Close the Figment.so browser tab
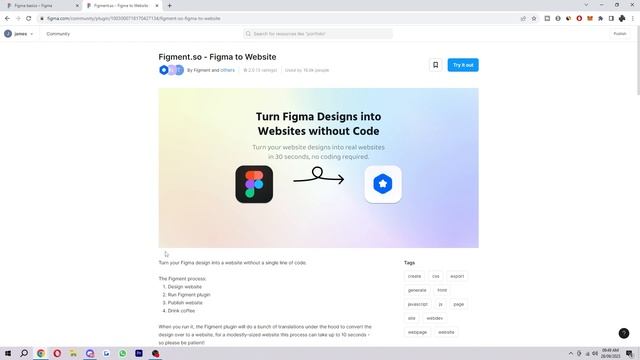Screen dimensions: 640x360 click(157, 6)
